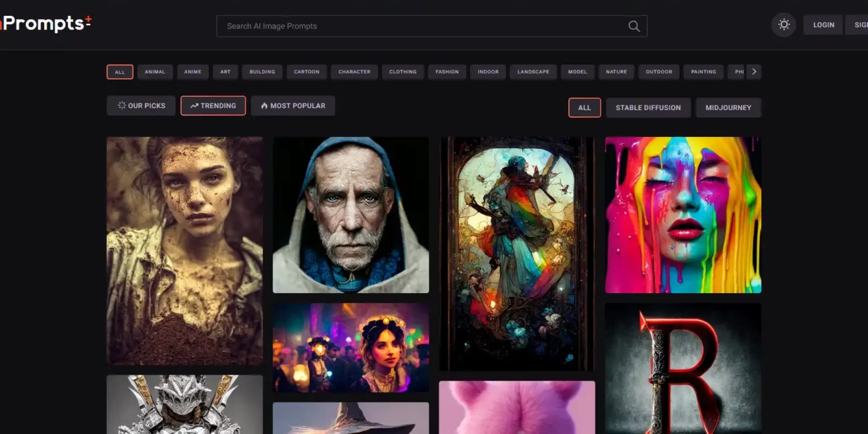
Task: Filter by OUTDOOR category
Action: (658, 72)
